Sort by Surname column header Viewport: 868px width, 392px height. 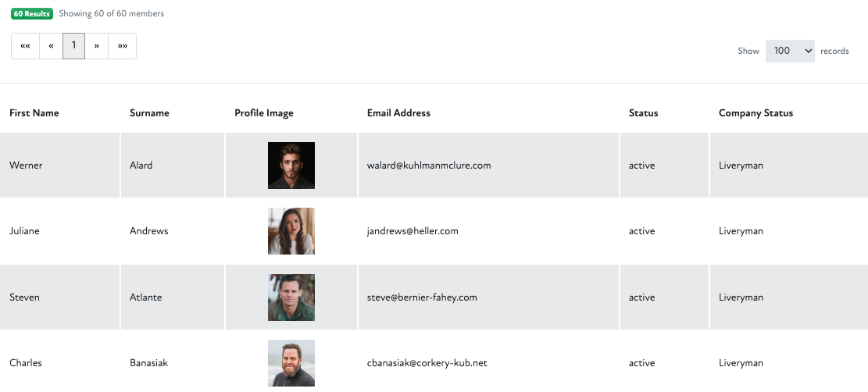click(x=149, y=112)
